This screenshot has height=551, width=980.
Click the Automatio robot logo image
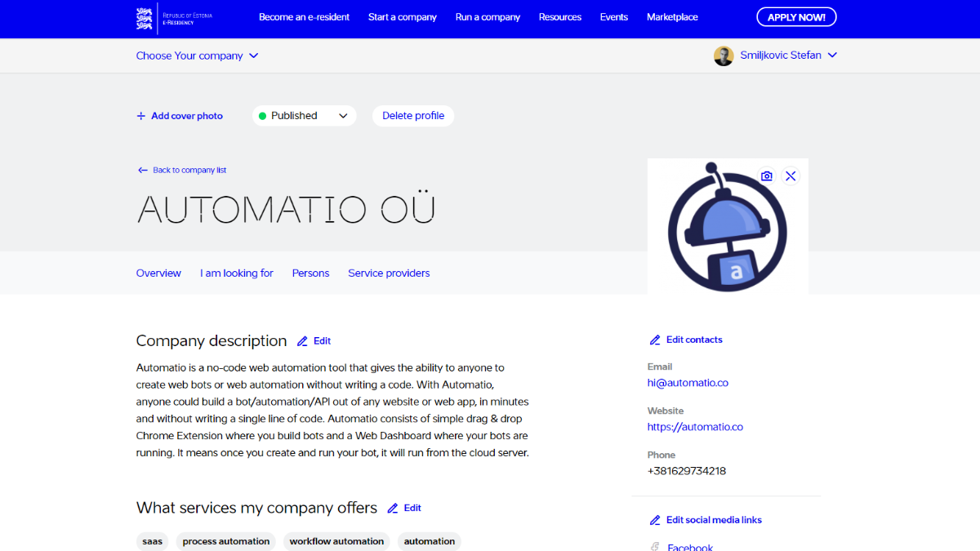pyautogui.click(x=728, y=226)
